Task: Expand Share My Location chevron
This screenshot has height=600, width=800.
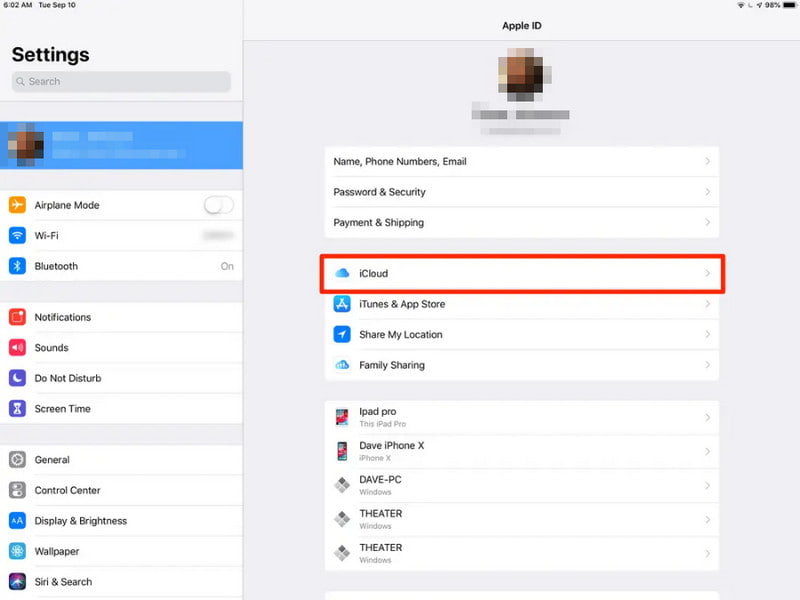Action: pos(708,335)
